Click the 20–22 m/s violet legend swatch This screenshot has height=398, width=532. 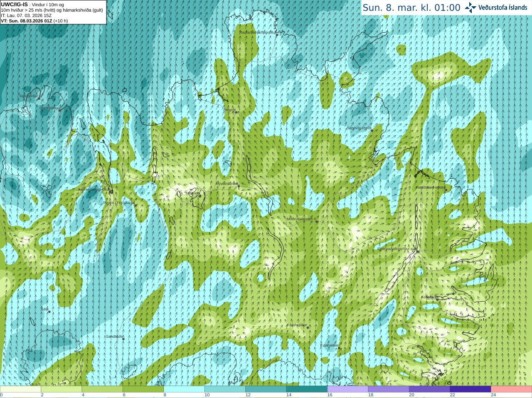tap(430, 389)
